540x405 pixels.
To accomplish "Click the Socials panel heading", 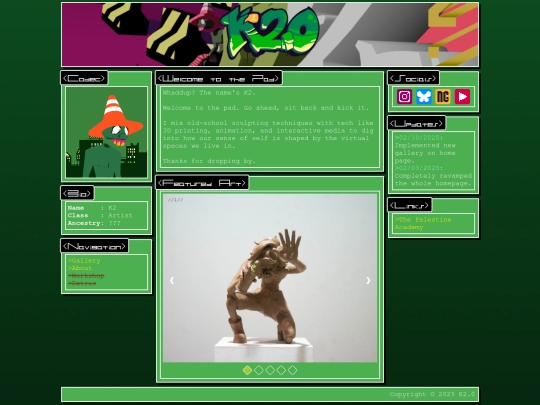I will point(414,78).
